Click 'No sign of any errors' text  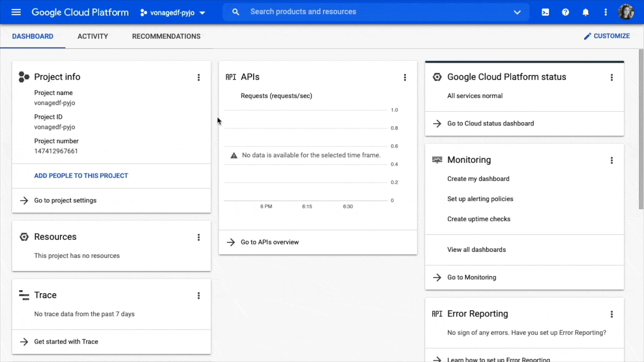click(527, 333)
